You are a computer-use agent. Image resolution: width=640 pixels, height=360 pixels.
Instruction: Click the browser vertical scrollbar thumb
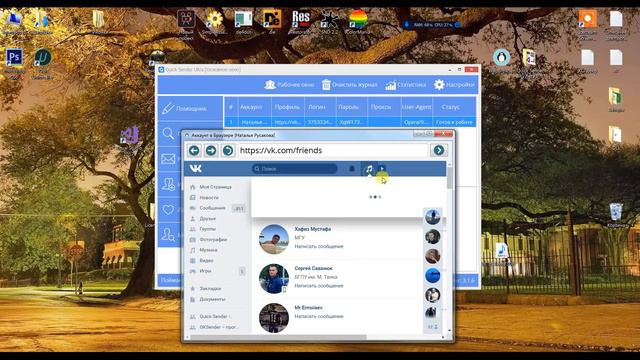pyautogui.click(x=450, y=178)
